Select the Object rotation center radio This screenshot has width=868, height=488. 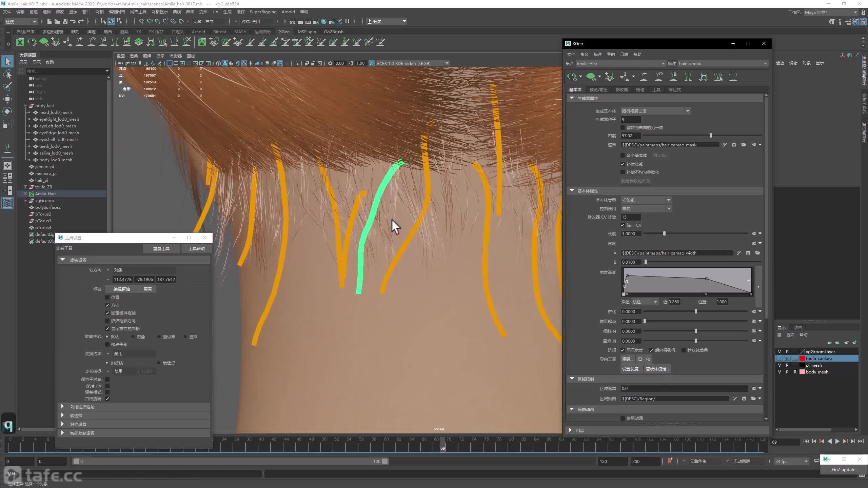(x=133, y=337)
